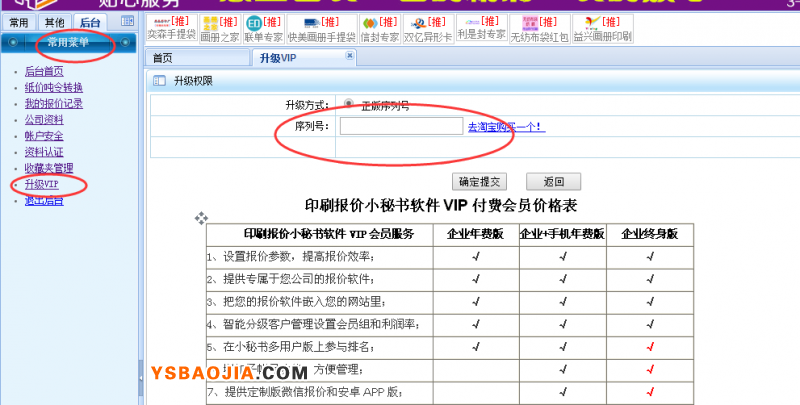
Task: Click the move handle above the price table
Action: point(201,218)
